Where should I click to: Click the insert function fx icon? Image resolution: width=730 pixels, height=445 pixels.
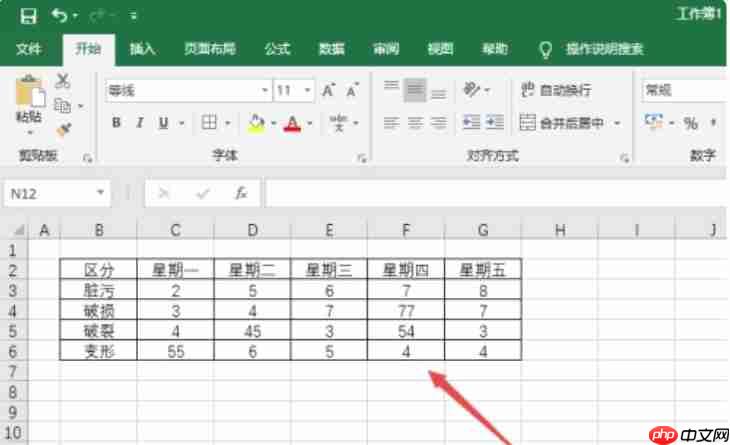241,193
